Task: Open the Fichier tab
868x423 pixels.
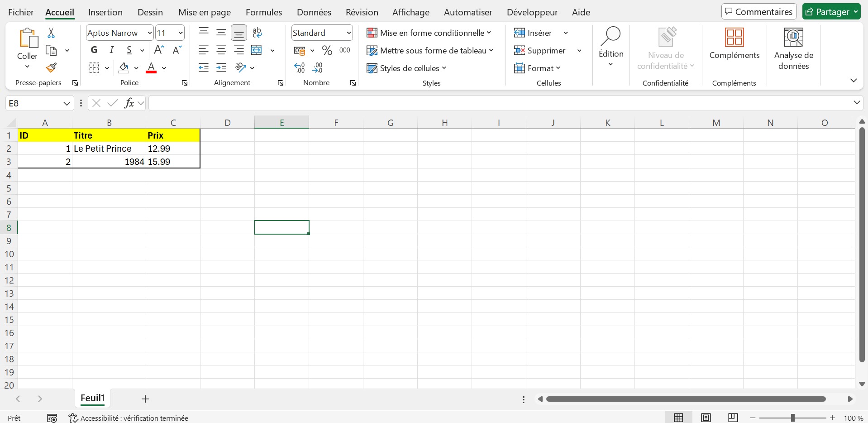Action: [21, 12]
